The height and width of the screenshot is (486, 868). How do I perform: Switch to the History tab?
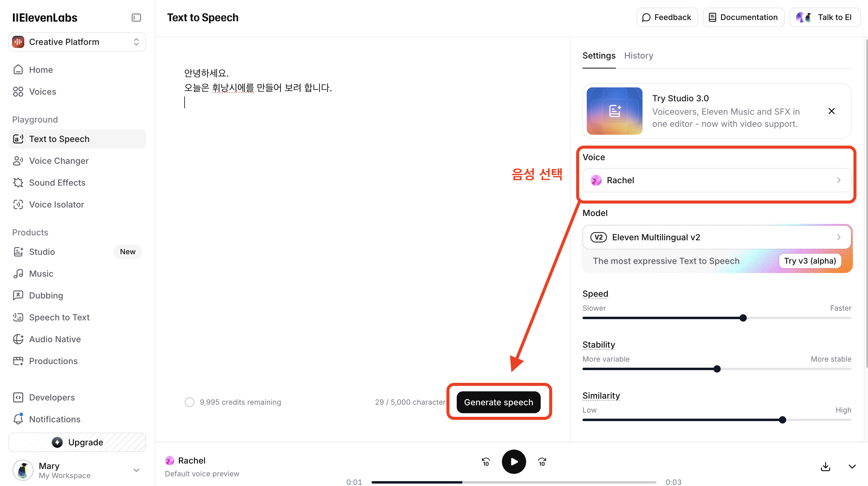tap(639, 55)
